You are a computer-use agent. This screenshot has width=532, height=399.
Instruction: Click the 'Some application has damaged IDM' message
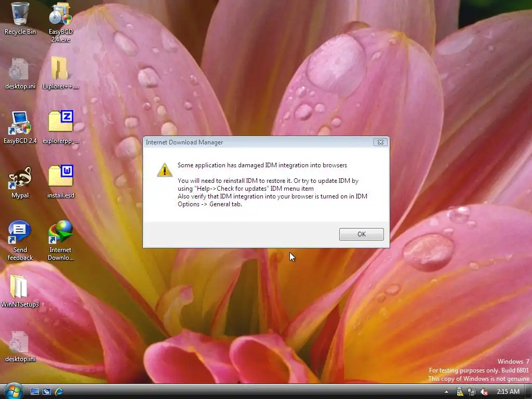[x=262, y=165]
